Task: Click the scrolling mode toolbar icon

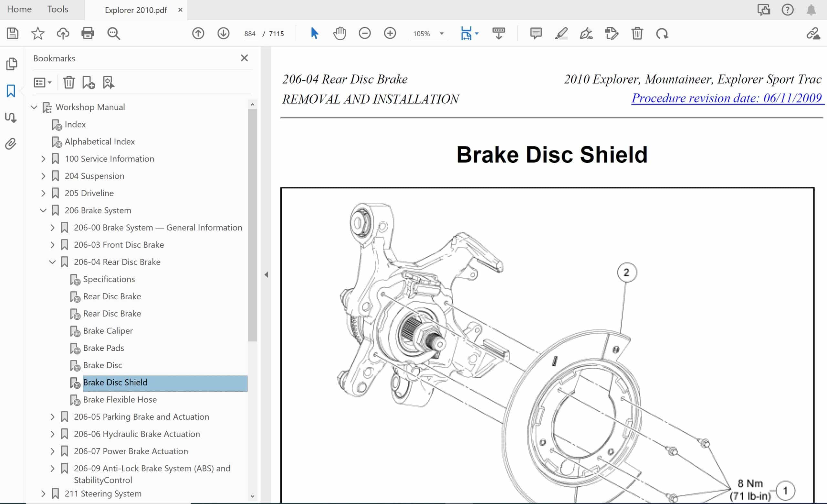Action: click(498, 34)
